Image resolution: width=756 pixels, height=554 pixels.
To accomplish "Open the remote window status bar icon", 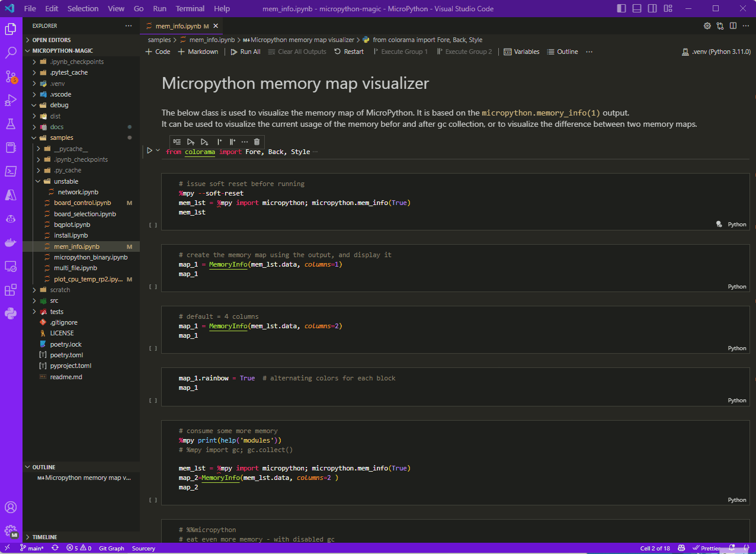I will [x=7, y=548].
